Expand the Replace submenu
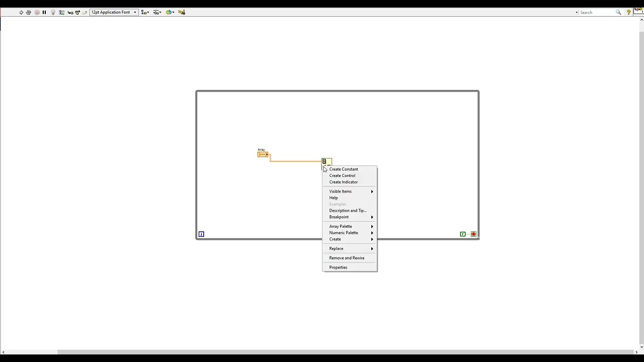This screenshot has height=362, width=644. 350,248
